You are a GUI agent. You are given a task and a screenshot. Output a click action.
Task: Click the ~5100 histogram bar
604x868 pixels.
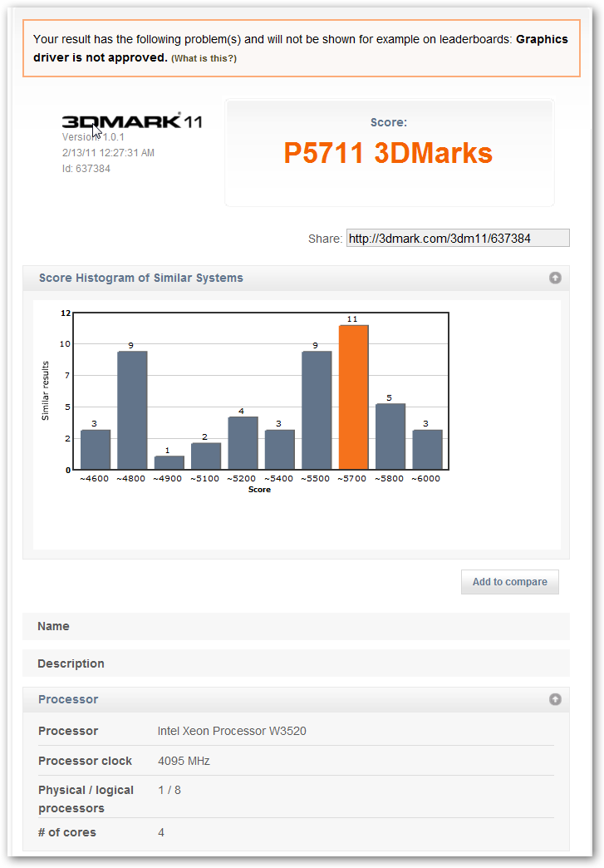coord(206,456)
